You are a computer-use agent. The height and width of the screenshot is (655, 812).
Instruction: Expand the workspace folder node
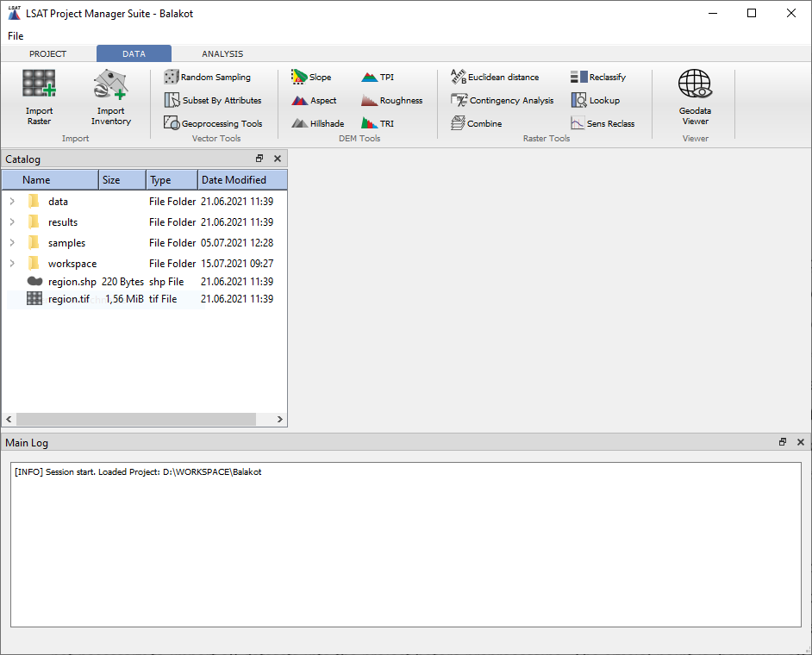pyautogui.click(x=12, y=264)
